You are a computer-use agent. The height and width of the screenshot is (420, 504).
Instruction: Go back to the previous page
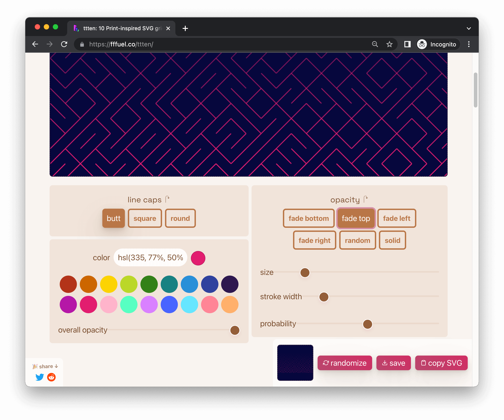pyautogui.click(x=35, y=44)
